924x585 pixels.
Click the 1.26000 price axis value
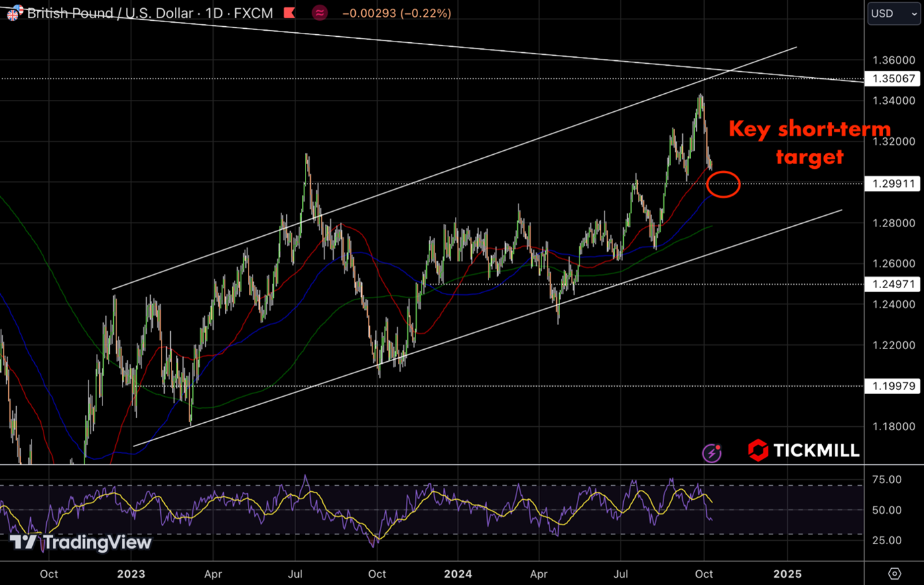(894, 263)
